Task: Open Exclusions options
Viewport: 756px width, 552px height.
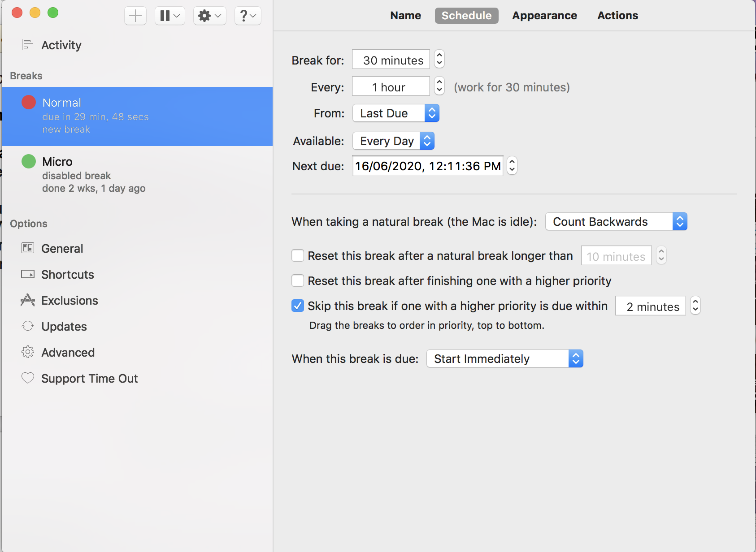Action: coord(70,301)
